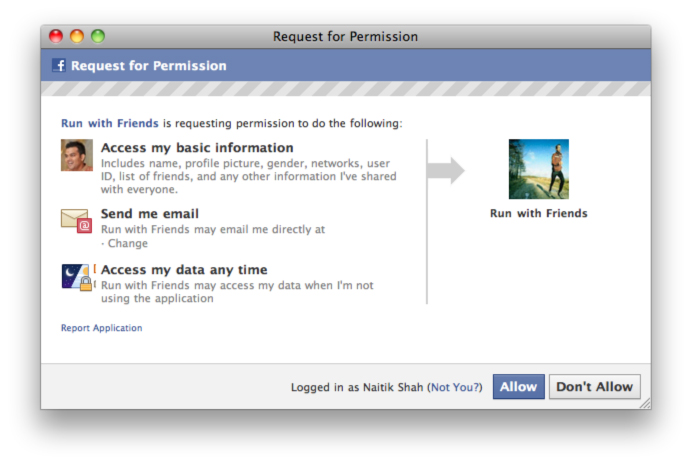Open the Run with Friends link in the request sentence
The height and width of the screenshot is (465, 691).
(x=109, y=124)
